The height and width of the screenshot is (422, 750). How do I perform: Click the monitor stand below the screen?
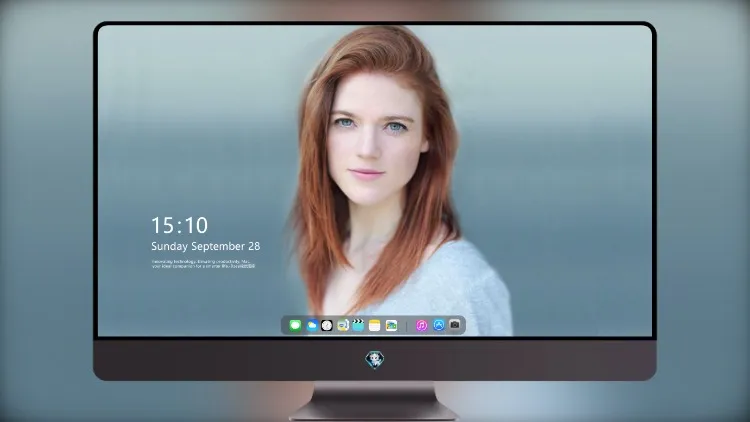(374, 401)
